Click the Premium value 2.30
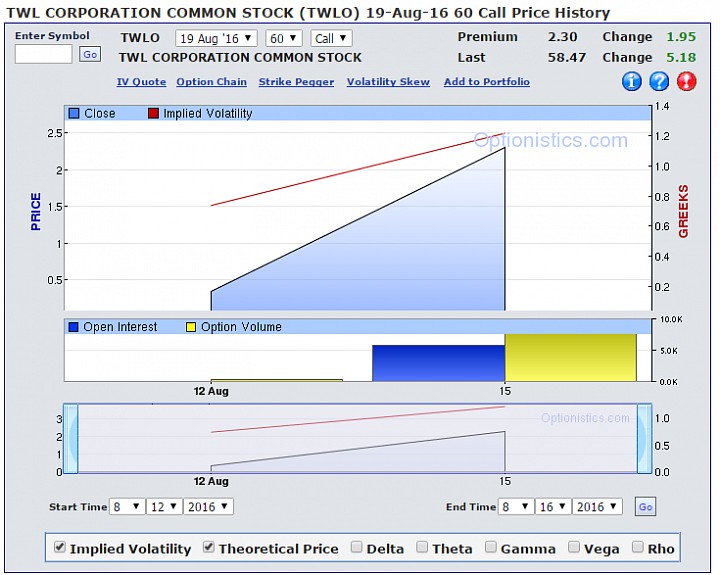The image size is (720, 575). pyautogui.click(x=562, y=37)
